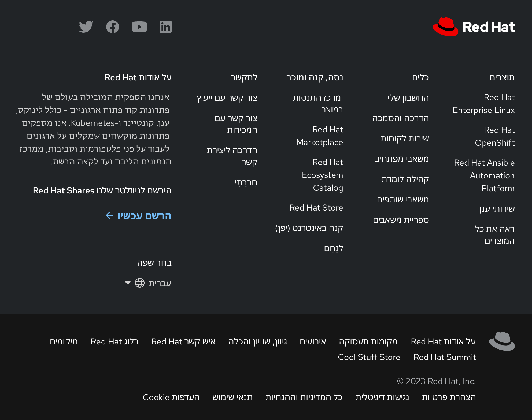Screen dimensions: 532x420
Task: Open the Red Hat Store link
Action: 316,208
